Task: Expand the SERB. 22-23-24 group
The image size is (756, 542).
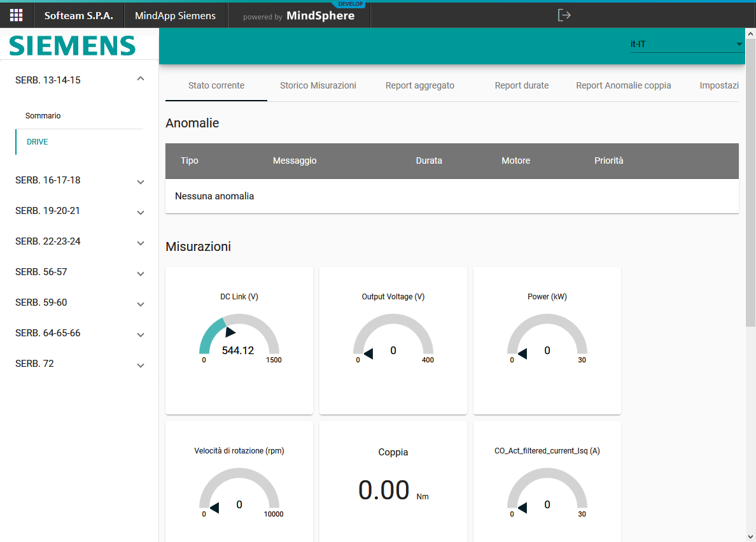Action: point(141,243)
